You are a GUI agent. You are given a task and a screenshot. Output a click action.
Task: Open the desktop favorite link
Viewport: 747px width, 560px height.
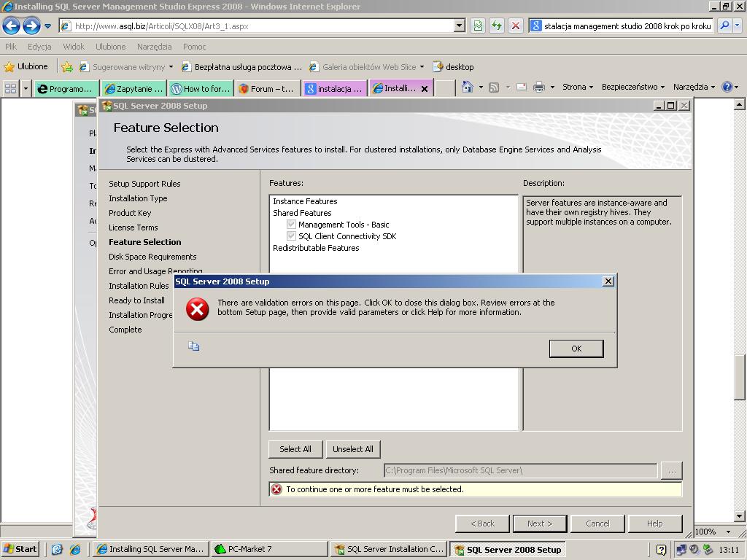453,66
